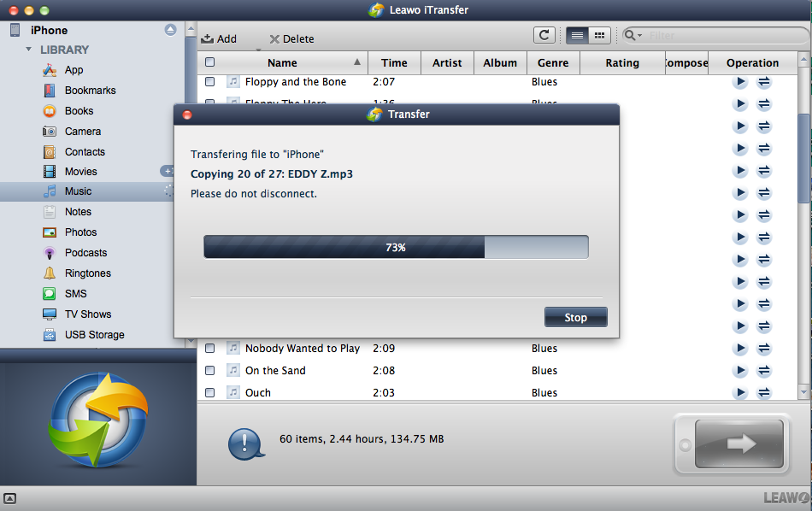Switch to grid thumbnail view
Viewport: 812px width, 511px height.
[599, 35]
